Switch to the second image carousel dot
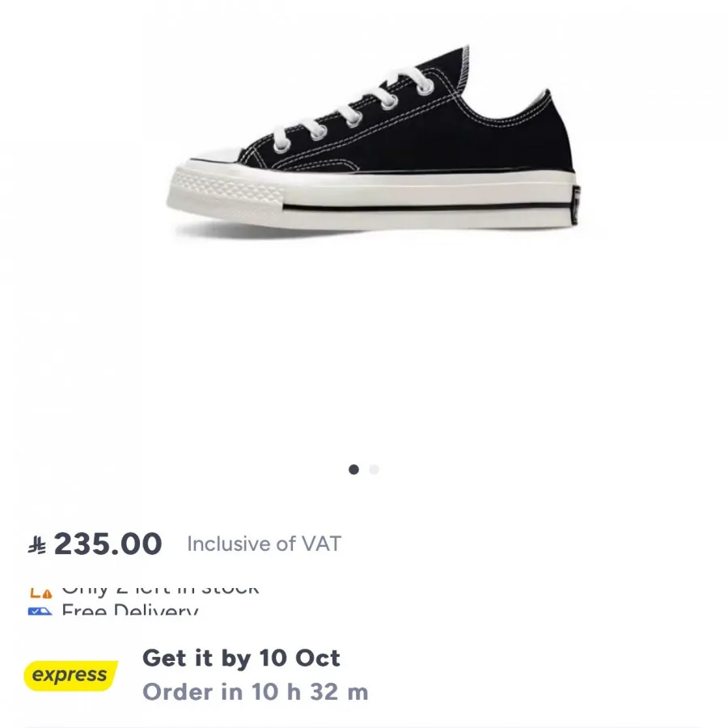This screenshot has height=728, width=728. (x=374, y=469)
